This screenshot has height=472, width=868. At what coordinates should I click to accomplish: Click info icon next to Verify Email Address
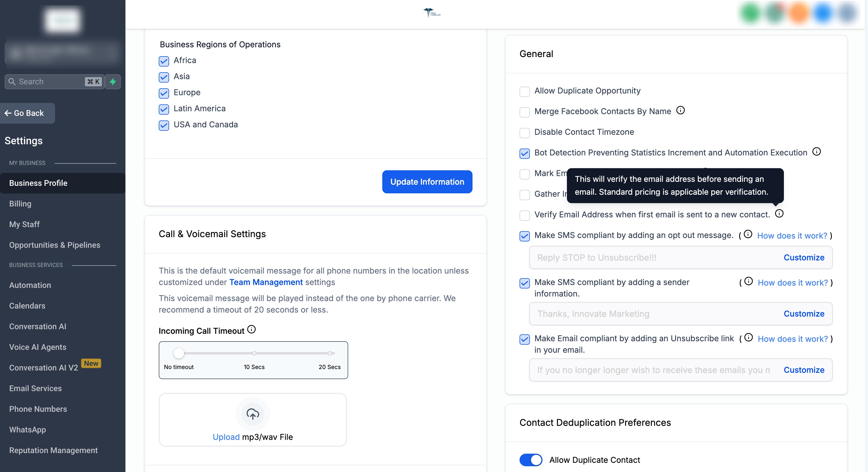779,213
